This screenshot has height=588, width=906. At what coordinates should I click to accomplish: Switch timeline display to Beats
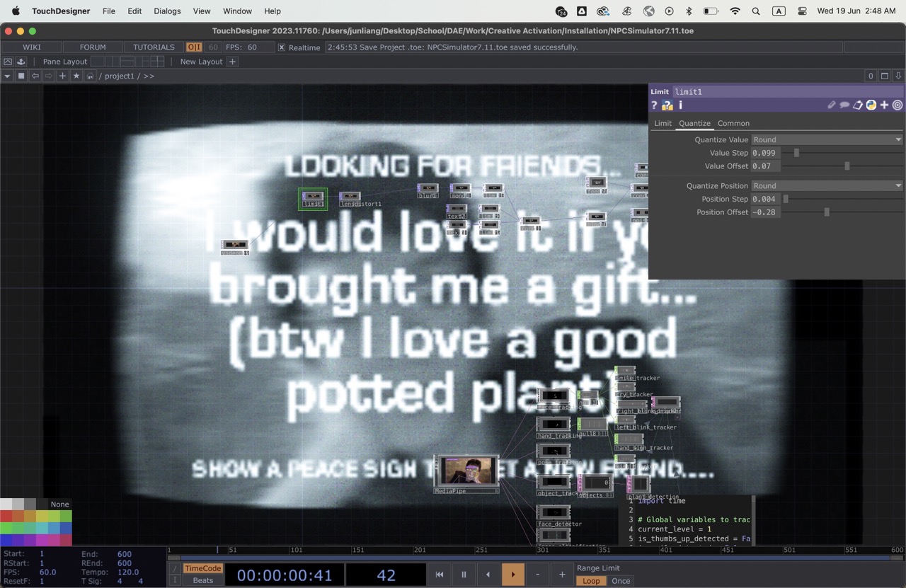point(202,580)
